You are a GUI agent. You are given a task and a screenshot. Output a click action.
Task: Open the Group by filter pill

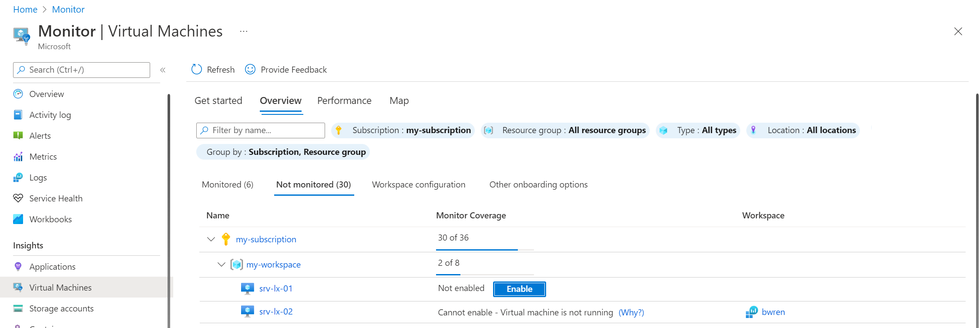pyautogui.click(x=283, y=152)
